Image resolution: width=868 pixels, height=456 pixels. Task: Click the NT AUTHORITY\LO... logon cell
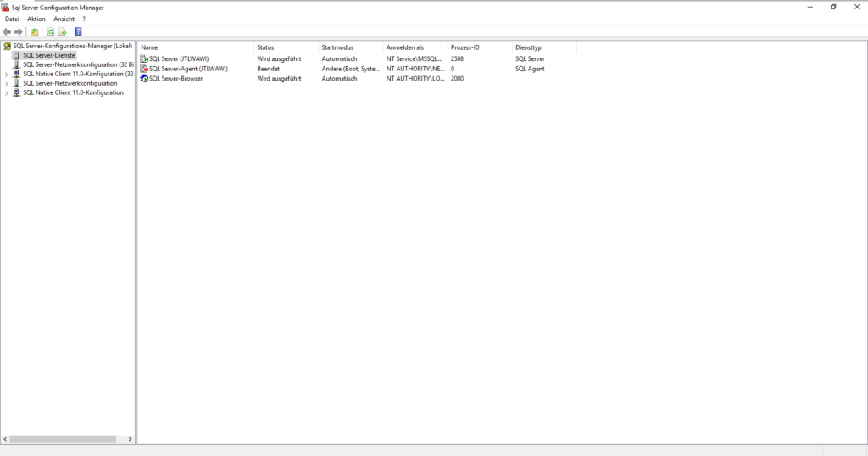pyautogui.click(x=415, y=79)
